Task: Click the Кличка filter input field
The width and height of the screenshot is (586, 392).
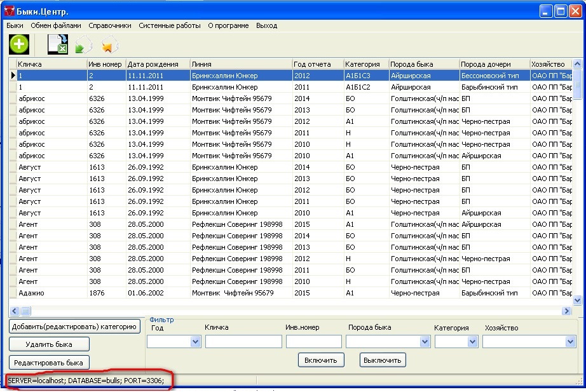Action: (243, 342)
